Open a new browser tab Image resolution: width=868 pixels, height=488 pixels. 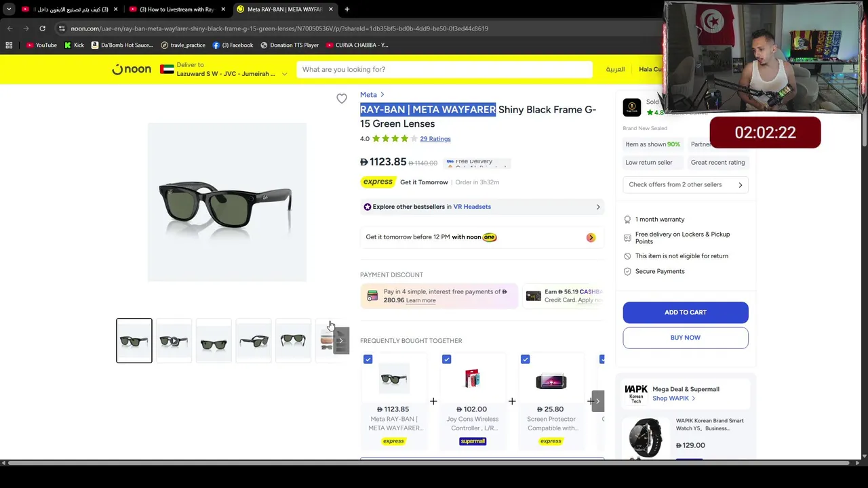tap(347, 9)
